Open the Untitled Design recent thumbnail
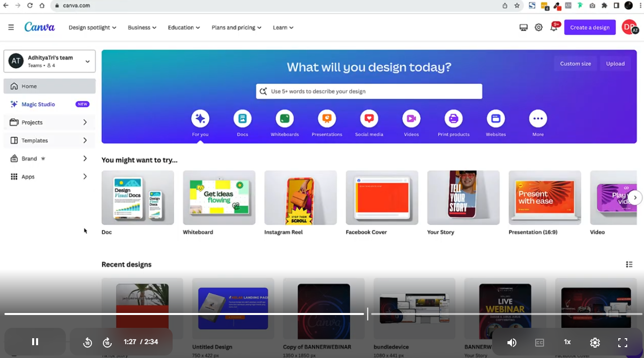 (233, 309)
